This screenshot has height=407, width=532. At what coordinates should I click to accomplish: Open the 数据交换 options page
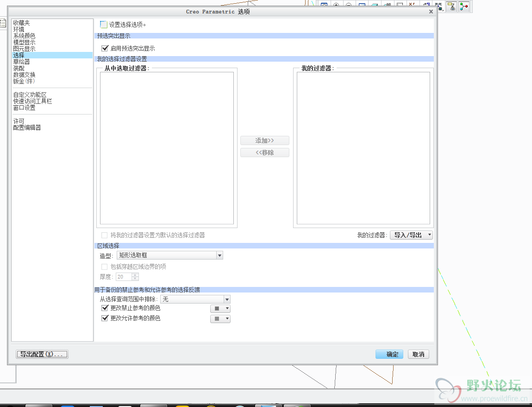pos(24,75)
